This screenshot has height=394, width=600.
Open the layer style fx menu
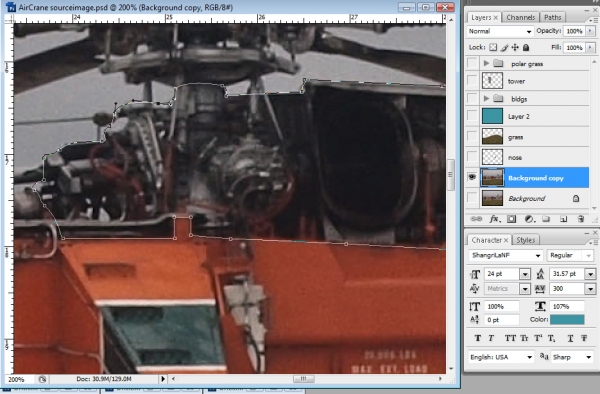click(x=494, y=219)
